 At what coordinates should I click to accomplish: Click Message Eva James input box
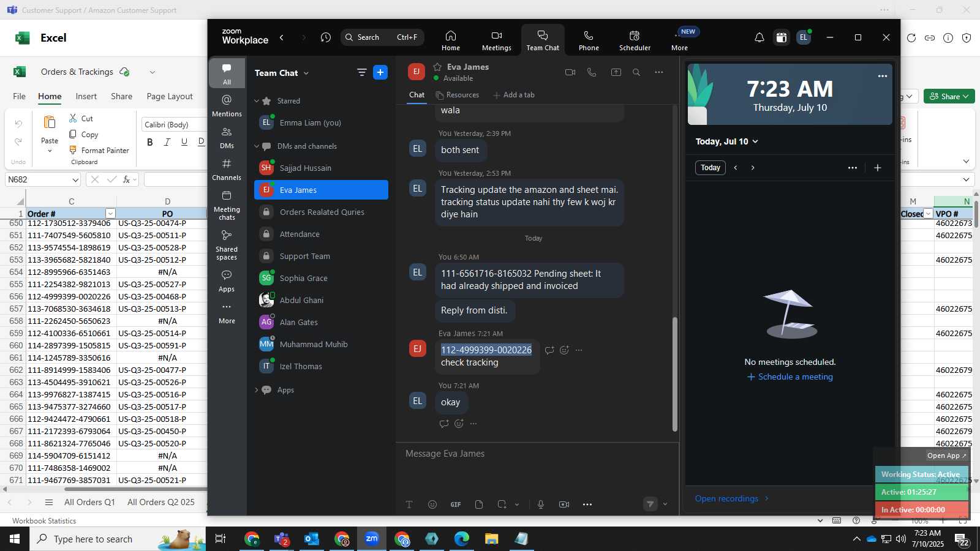coord(537,454)
